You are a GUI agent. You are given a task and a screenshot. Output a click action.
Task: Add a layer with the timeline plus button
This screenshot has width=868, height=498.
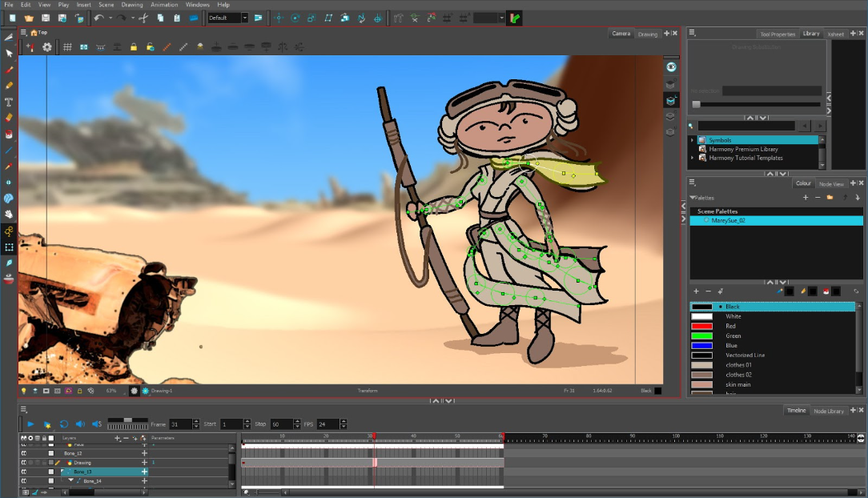click(117, 438)
